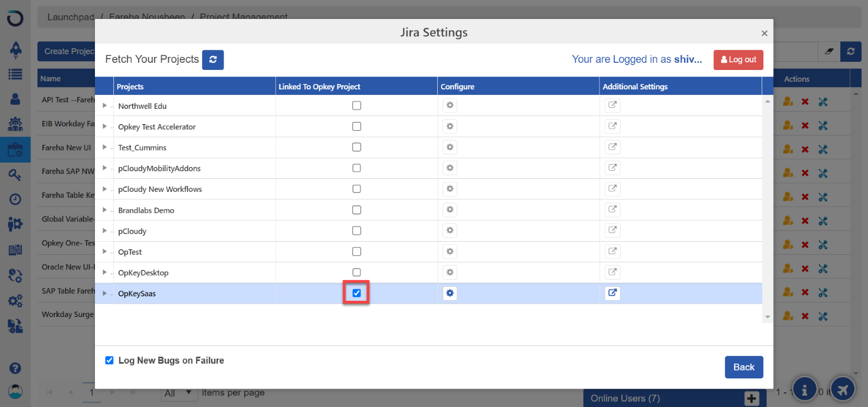Open configure gear for pCloudy row
The width and height of the screenshot is (868, 407).
(x=450, y=230)
